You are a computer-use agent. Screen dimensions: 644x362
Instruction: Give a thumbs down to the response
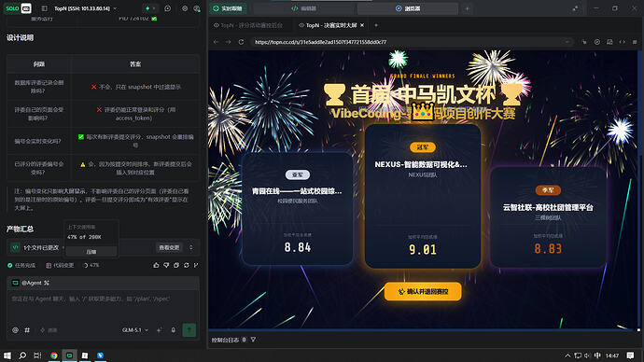166,266
